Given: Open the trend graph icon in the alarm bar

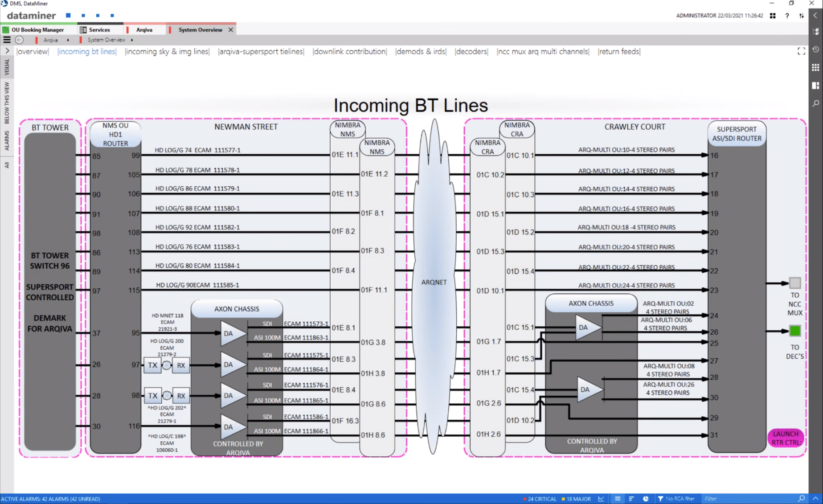Looking at the screenshot, I should coord(601,499).
